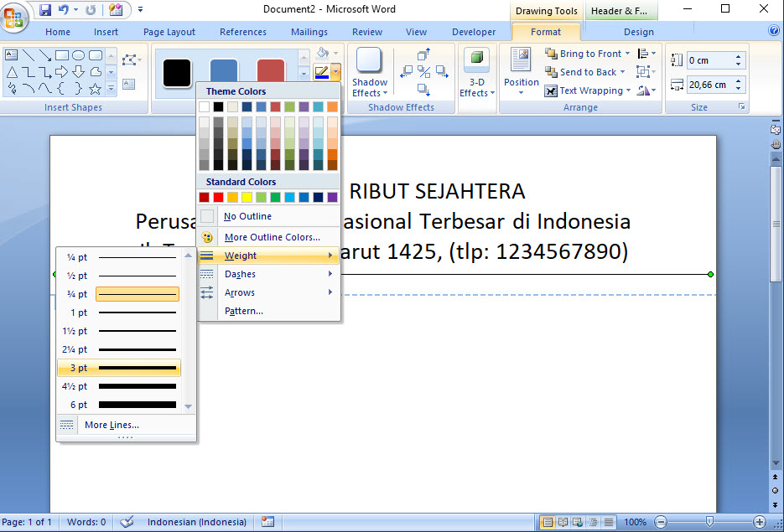Pick the Rectangle shape in Insert Shapes
This screenshot has height=532, width=784.
(62, 55)
